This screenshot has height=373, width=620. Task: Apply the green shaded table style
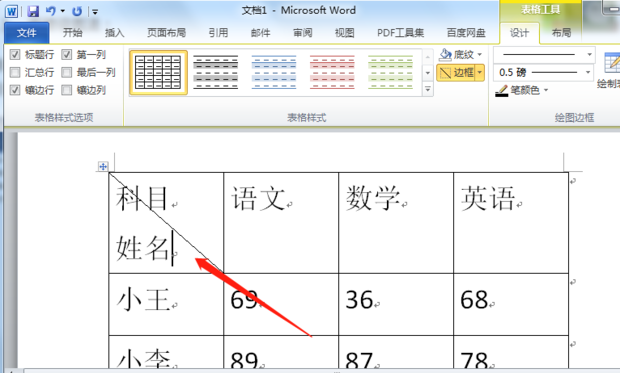point(390,72)
